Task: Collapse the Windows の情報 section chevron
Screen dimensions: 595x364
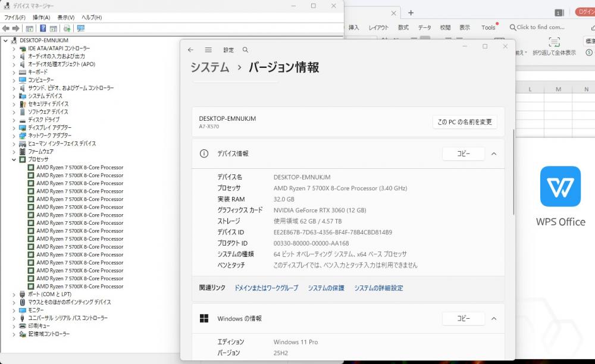Action: click(494, 319)
